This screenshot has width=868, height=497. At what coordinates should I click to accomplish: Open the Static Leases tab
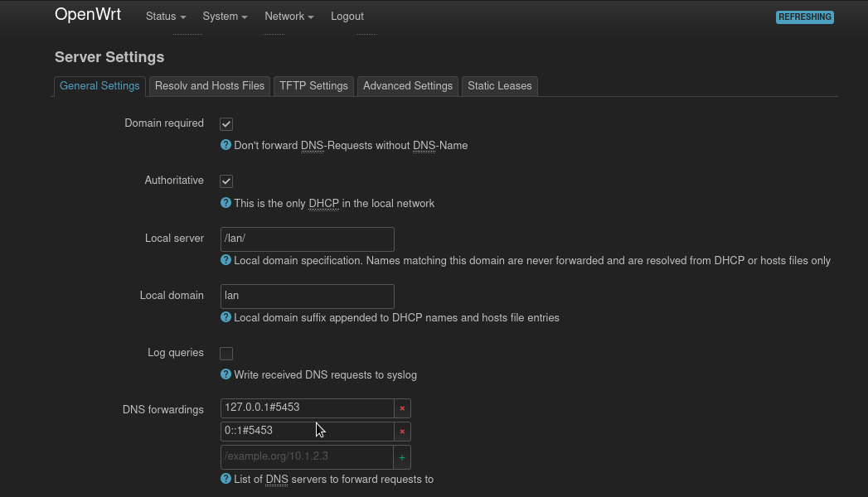tap(499, 86)
